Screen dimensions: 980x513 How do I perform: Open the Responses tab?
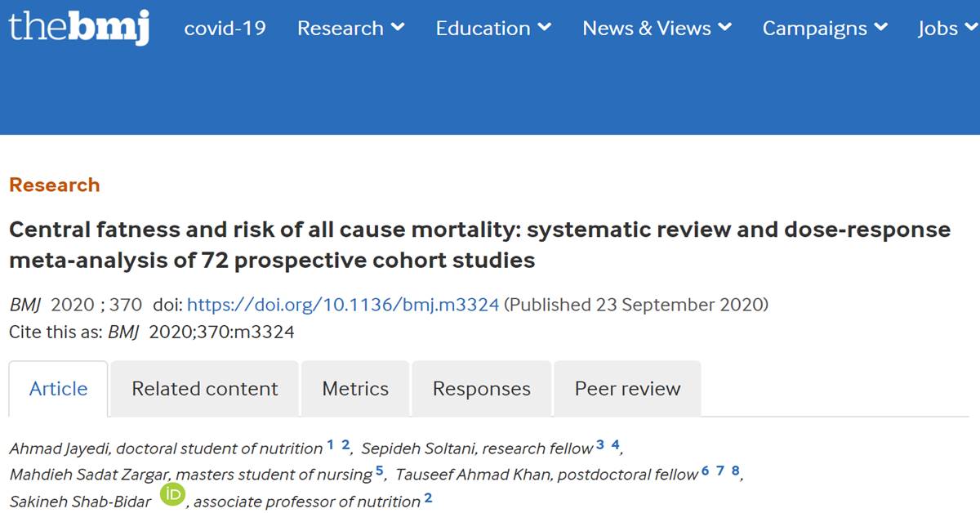click(482, 389)
